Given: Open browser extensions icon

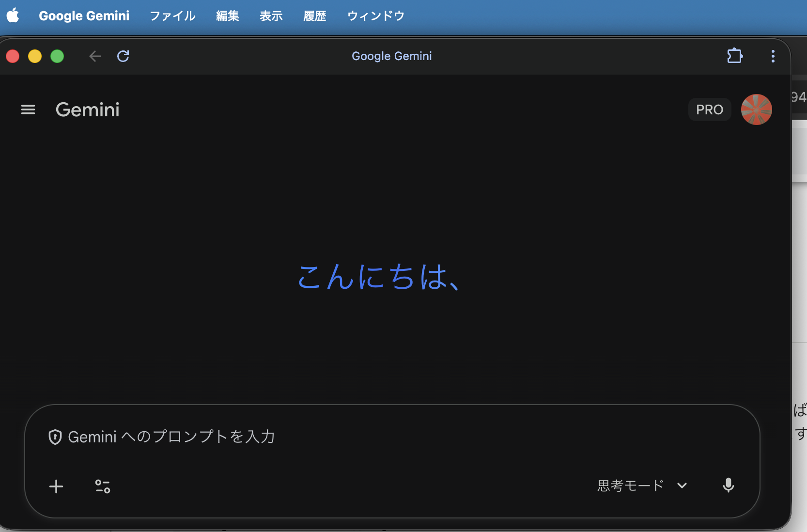Looking at the screenshot, I should 734,56.
